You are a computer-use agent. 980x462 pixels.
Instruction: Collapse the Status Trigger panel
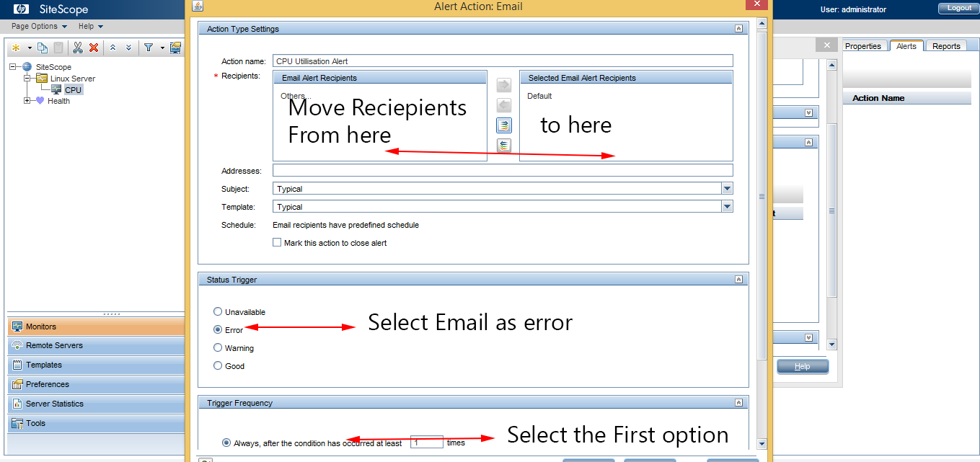739,279
